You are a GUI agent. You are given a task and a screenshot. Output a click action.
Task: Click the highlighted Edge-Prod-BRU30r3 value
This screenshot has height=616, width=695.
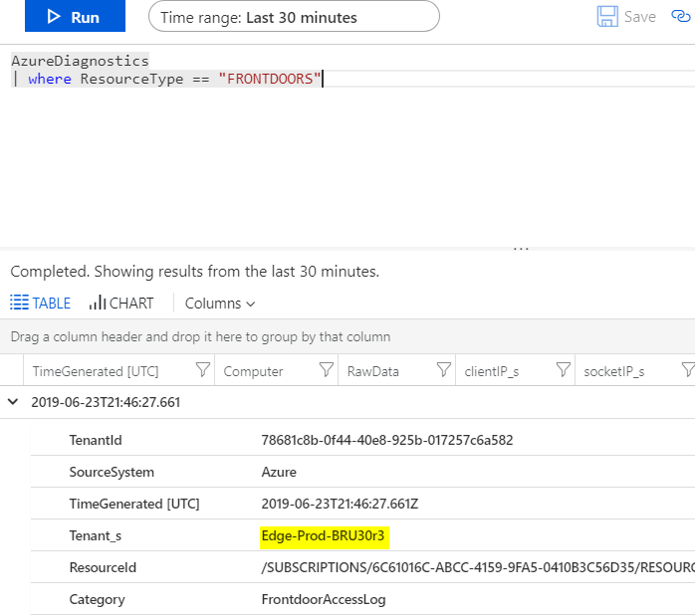323,536
